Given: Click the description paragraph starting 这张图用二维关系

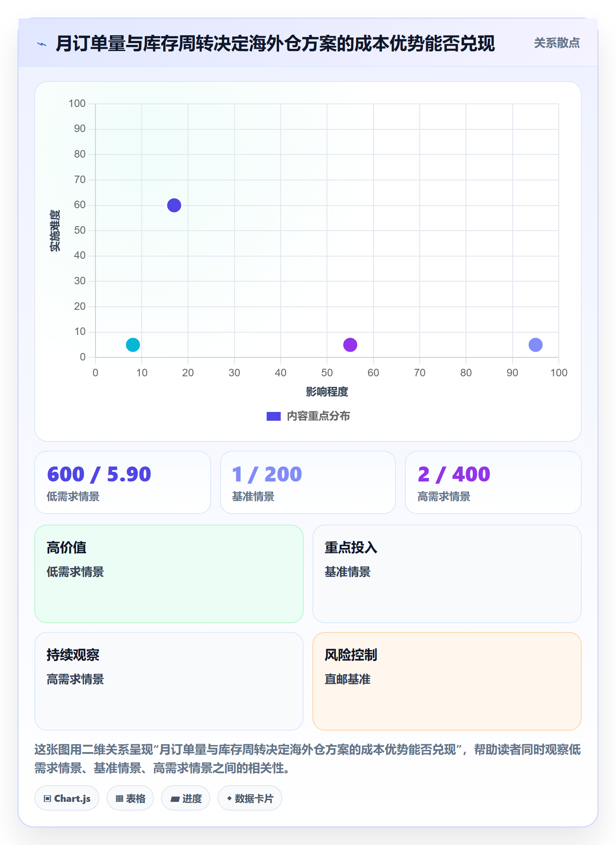Looking at the screenshot, I should [308, 759].
